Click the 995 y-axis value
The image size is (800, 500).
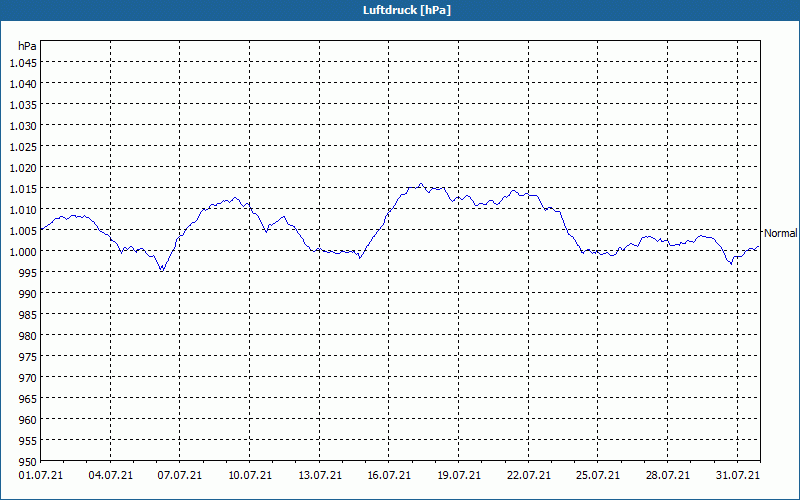(28, 272)
